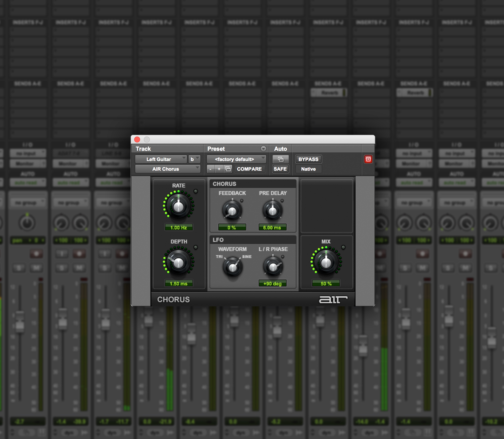Screen dimensions: 504x439
Task: Open the Native processing format menu
Action: (x=308, y=169)
